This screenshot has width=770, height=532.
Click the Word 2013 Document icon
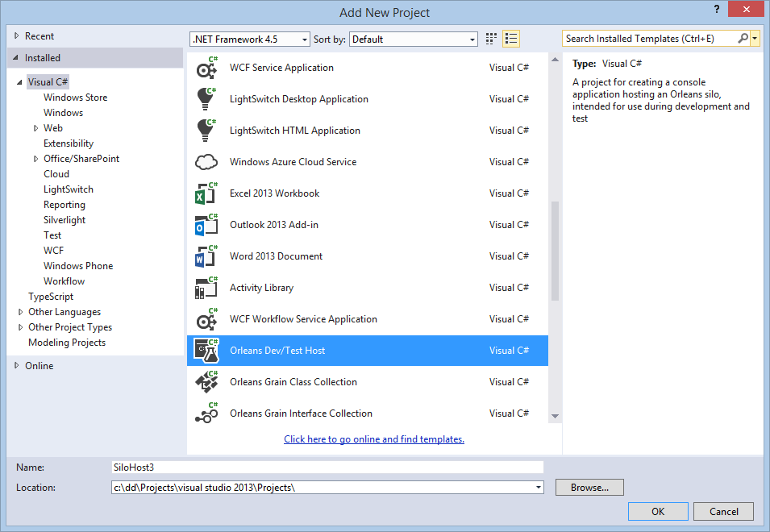(206, 256)
